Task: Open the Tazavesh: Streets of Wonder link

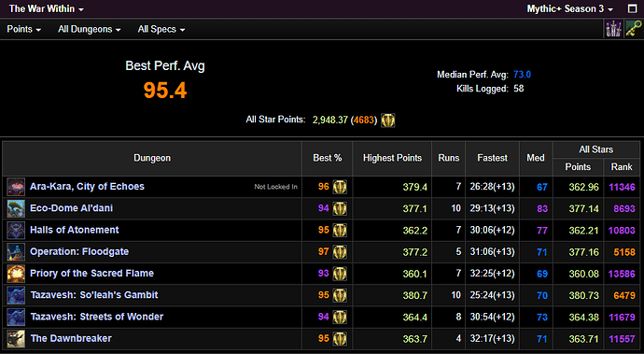Action: [96, 317]
